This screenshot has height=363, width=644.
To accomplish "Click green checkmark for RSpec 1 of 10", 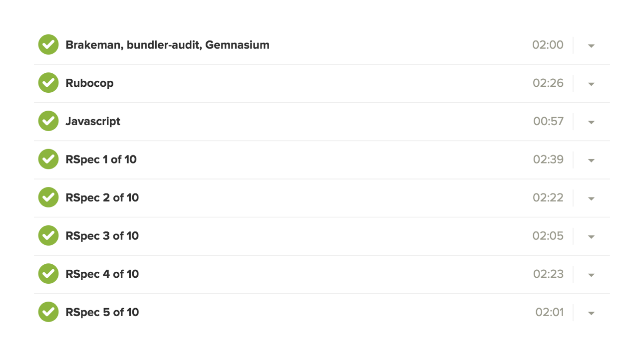I will (x=48, y=159).
